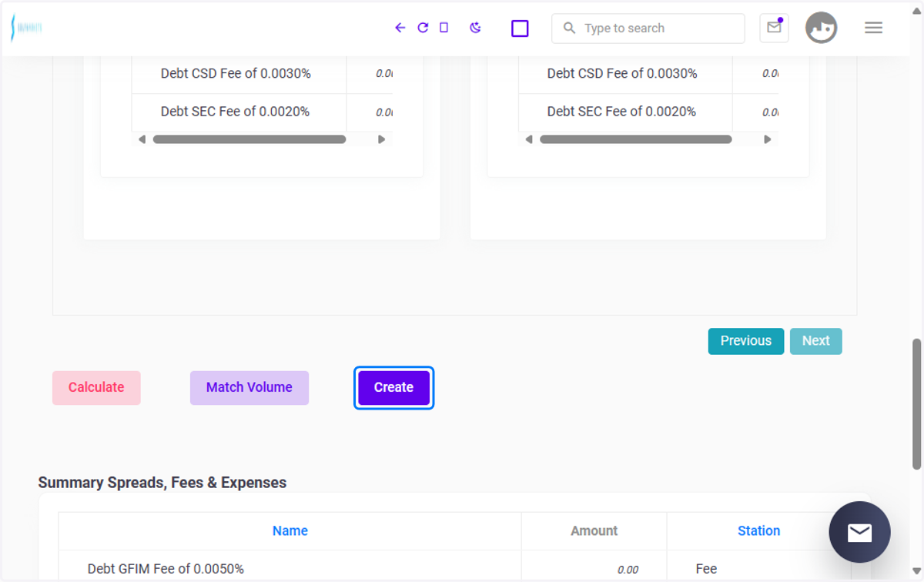
Task: Click the Amount column header
Action: click(x=594, y=530)
